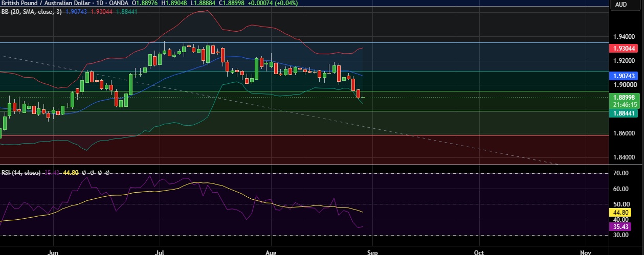Click the purple 35.43 value in RSI legend
Viewport: 644px width, 255px height.
[52, 173]
